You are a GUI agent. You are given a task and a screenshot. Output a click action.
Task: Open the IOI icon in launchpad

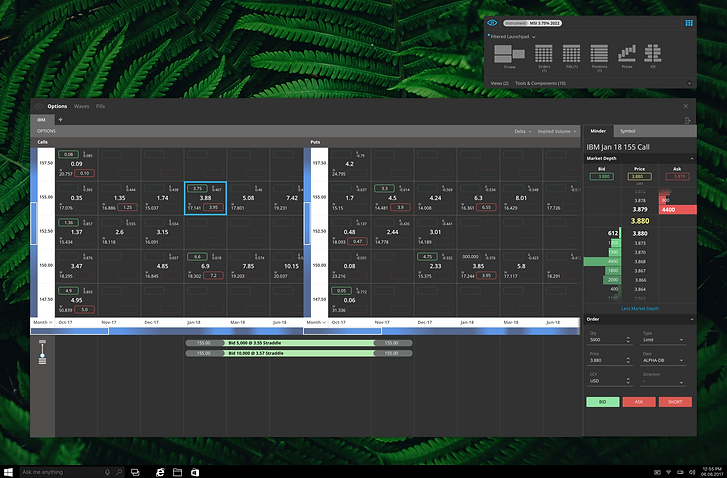(x=653, y=54)
